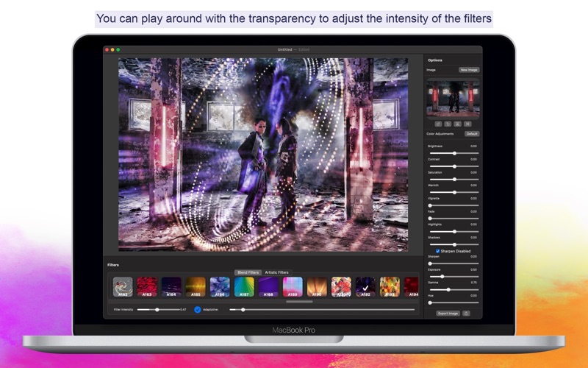Viewport: 588px width, 368px height.
Task: Click the Contrast slider
Action: (454, 166)
